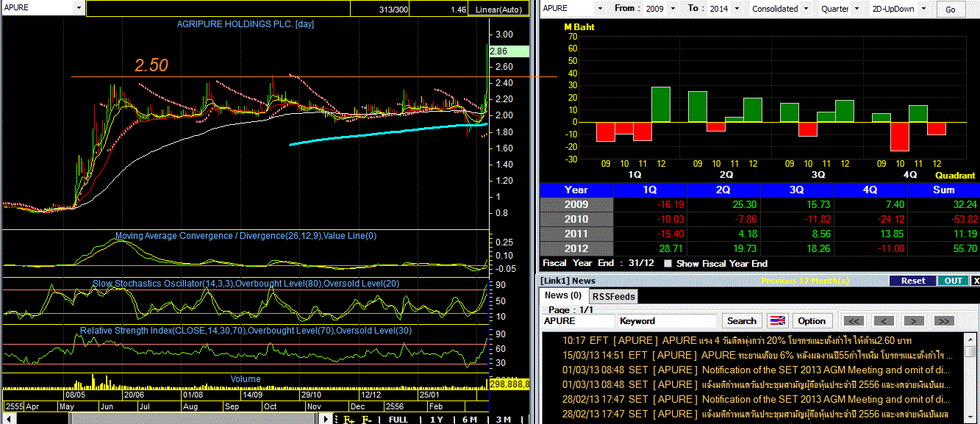Go to previous news page (<)

click(x=883, y=321)
